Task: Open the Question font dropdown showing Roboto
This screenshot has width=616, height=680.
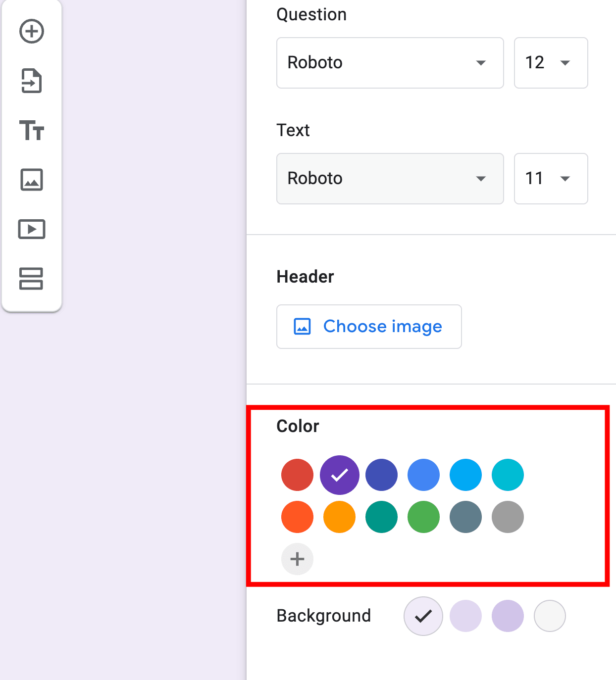Action: tap(390, 63)
